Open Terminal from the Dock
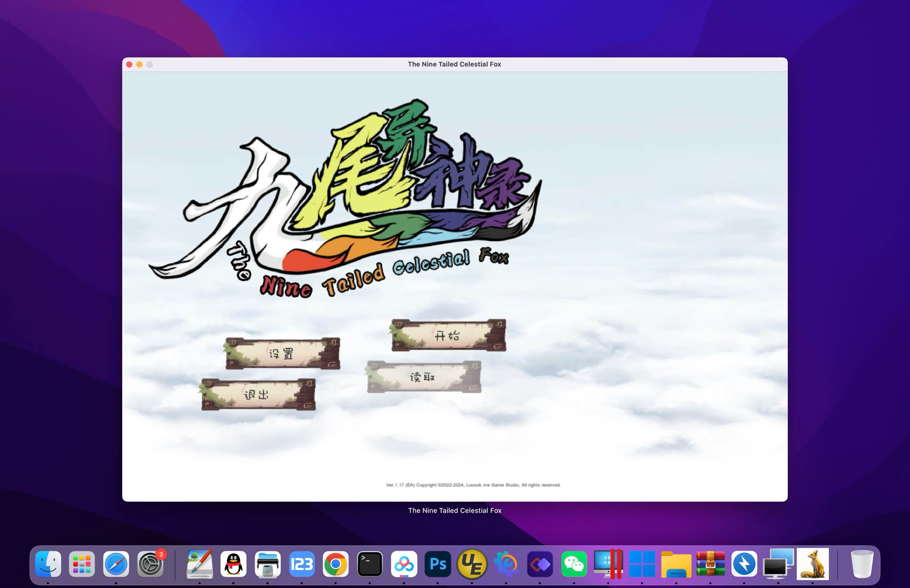Viewport: 910px width, 588px height. pyautogui.click(x=370, y=564)
